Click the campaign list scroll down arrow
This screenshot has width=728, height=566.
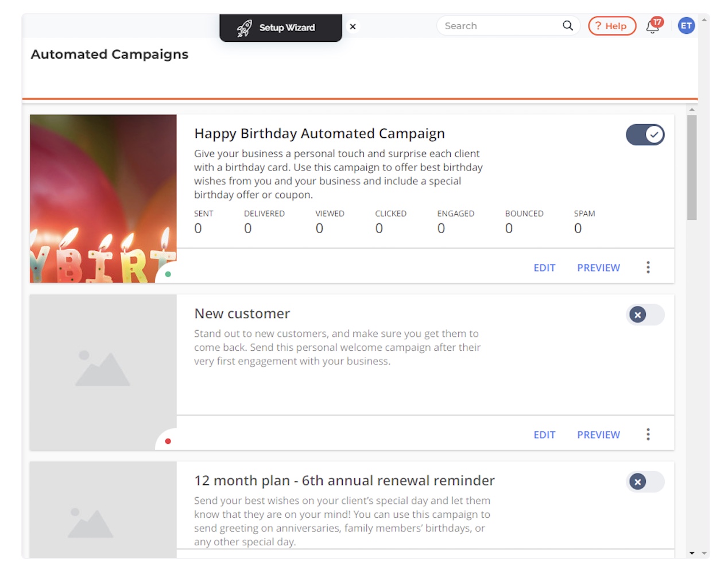692,553
